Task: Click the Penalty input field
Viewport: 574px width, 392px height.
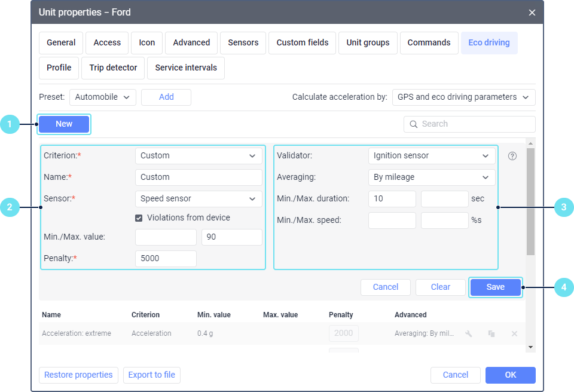Action: click(166, 259)
